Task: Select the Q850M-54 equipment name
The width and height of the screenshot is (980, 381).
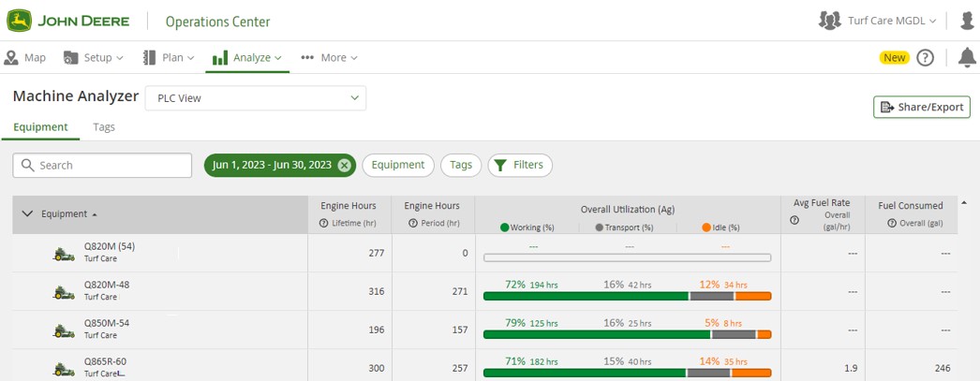Action: [x=107, y=323]
